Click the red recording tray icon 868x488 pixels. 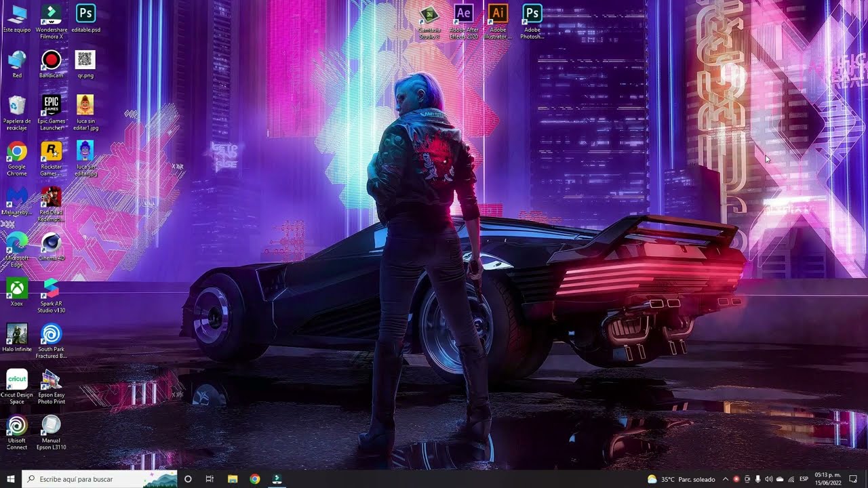(x=736, y=479)
